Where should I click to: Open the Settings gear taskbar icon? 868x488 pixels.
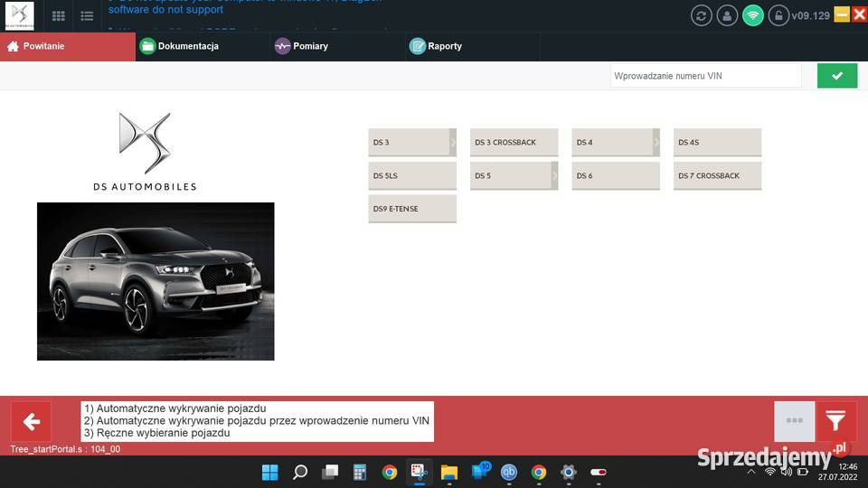click(569, 472)
